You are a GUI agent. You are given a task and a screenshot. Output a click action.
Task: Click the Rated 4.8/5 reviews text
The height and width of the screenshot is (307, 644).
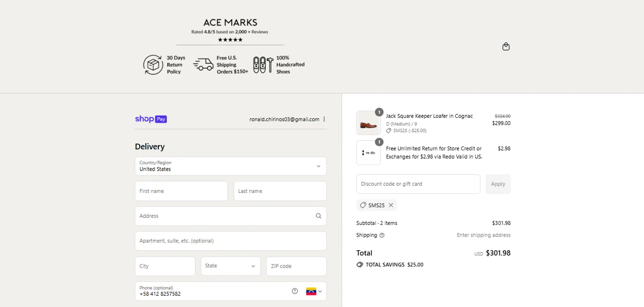230,32
